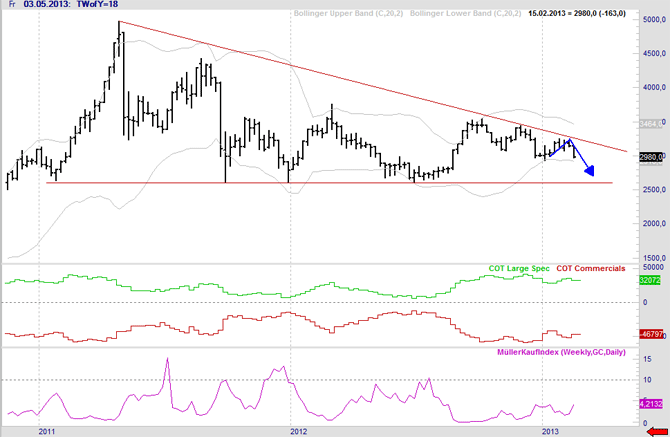Click the COT Commercials legend label

point(591,269)
